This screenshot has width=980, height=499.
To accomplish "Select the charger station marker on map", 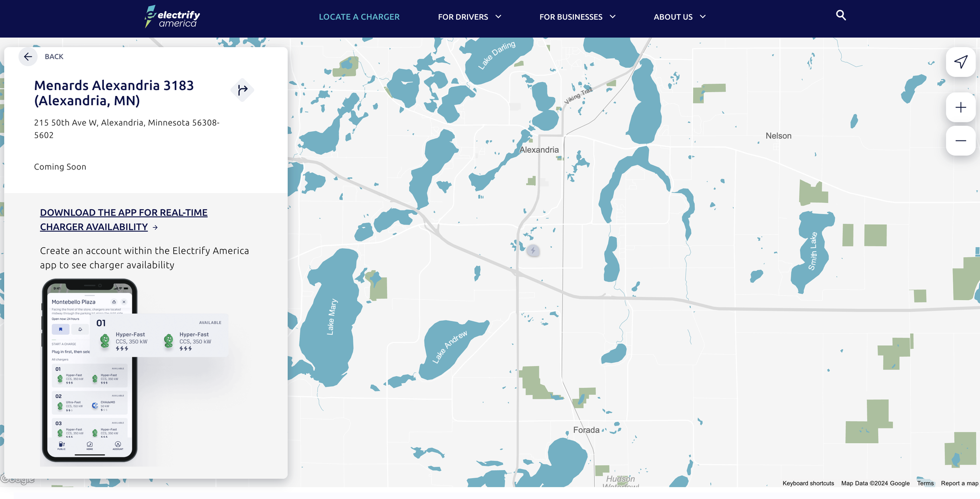I will (533, 251).
